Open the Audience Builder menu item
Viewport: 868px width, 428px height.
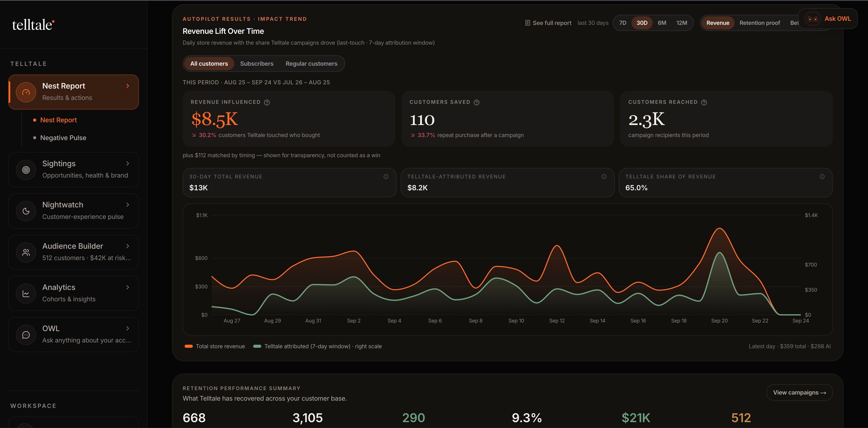[73, 252]
